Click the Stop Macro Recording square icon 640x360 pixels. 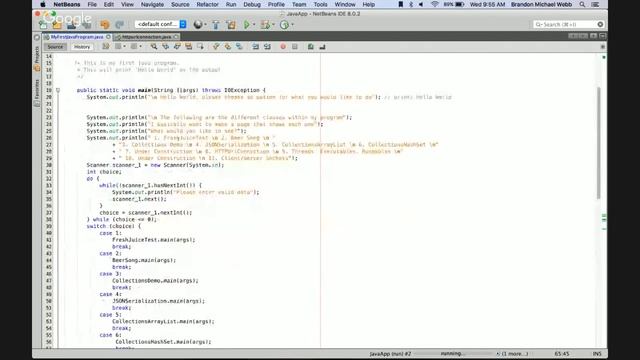pos(295,47)
